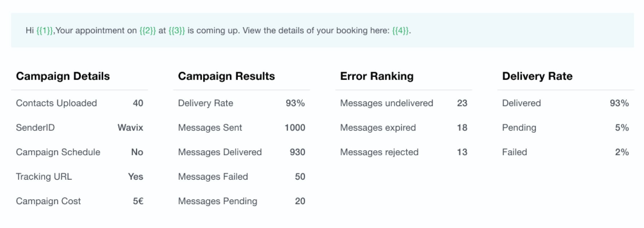Select the Campaign Cost 5€ value
The image size is (644, 228).
(138, 201)
